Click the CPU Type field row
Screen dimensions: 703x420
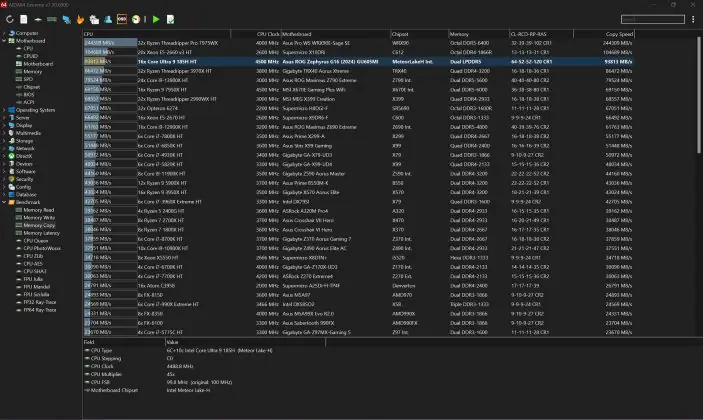(204, 351)
